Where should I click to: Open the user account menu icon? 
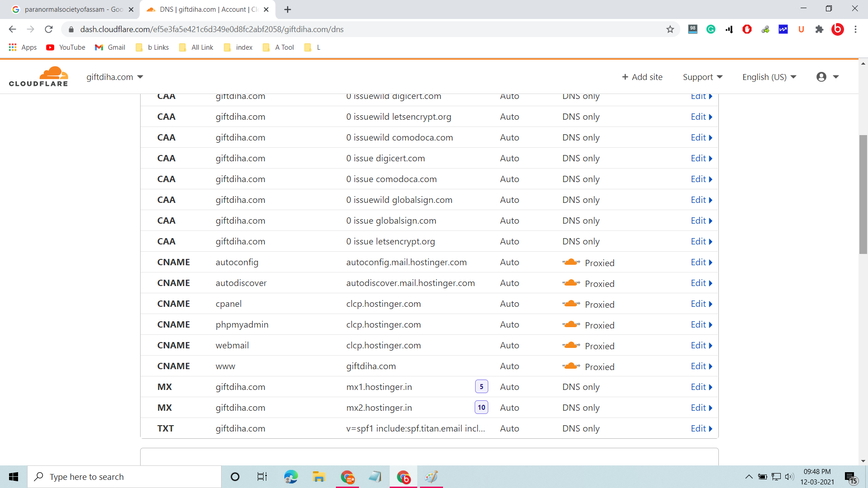point(827,77)
